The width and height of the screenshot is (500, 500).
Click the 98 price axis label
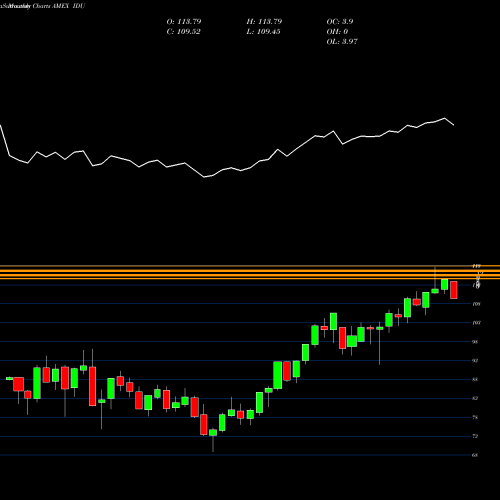[475, 342]
